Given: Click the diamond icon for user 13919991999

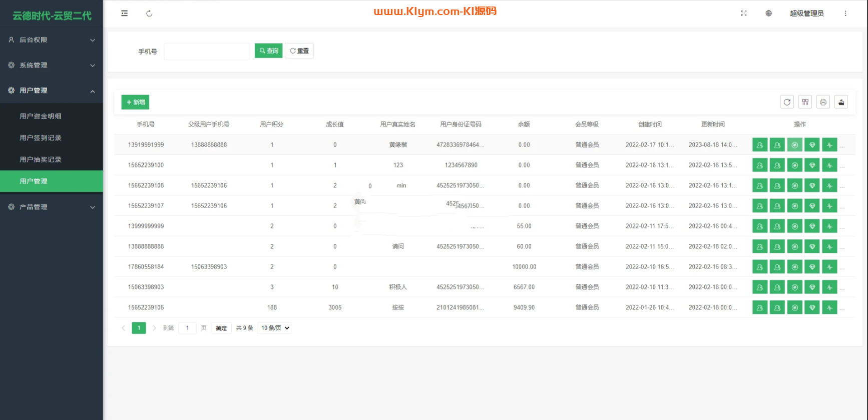Looking at the screenshot, I should pos(812,145).
